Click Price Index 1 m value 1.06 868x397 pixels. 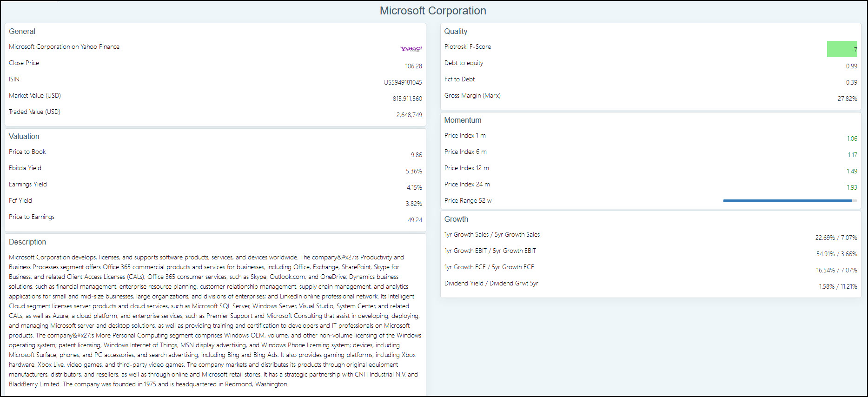tap(852, 139)
